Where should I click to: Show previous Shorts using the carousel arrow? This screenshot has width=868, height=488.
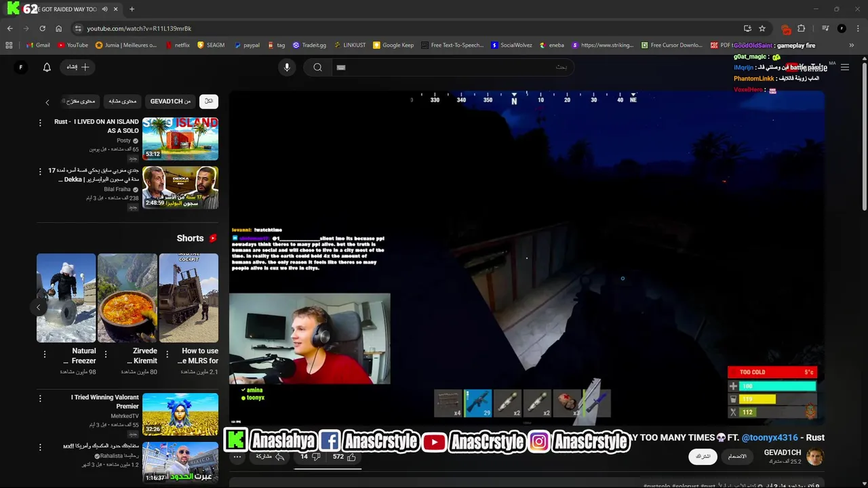point(39,307)
